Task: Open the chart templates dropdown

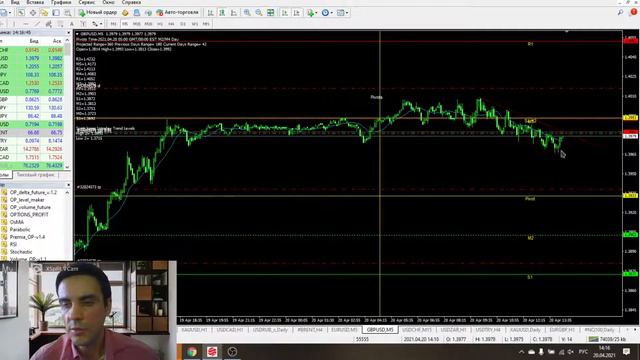Action: [x=342, y=13]
